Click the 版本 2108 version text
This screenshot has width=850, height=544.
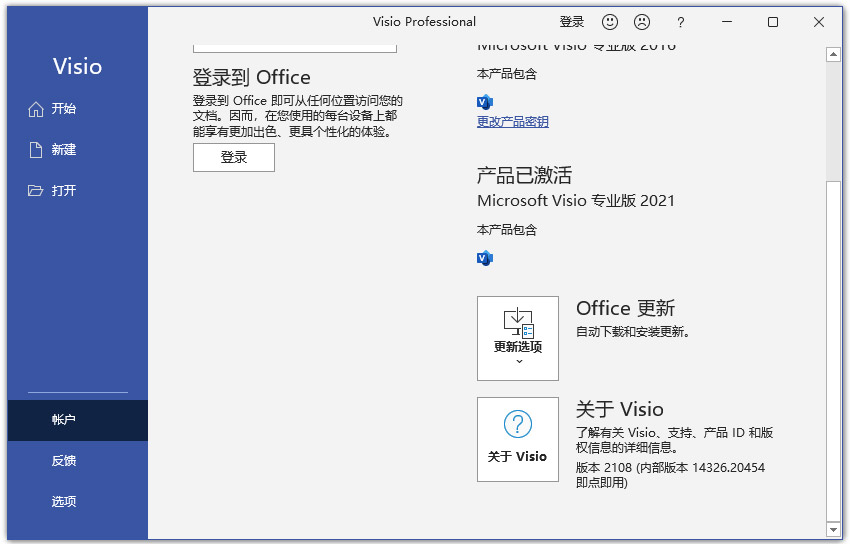(x=670, y=475)
